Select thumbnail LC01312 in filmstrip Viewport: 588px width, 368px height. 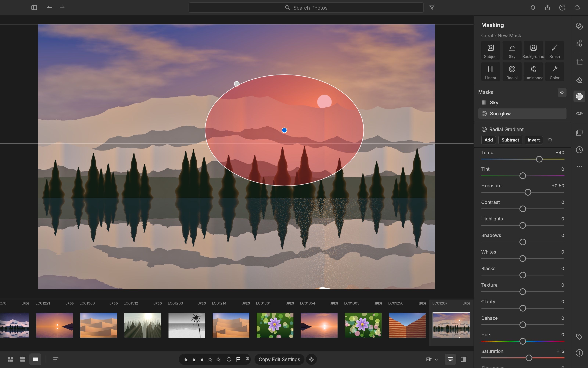click(143, 325)
